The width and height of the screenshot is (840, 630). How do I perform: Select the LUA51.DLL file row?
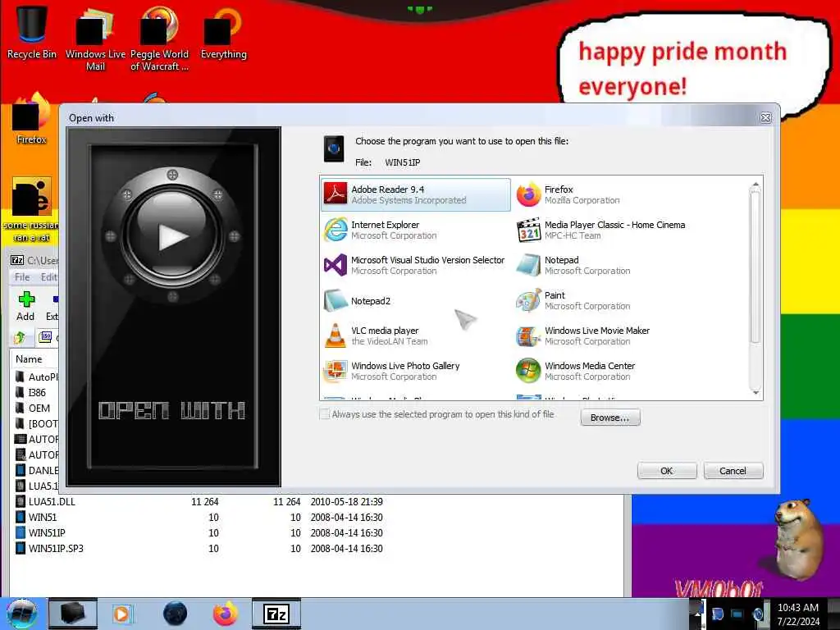click(x=316, y=501)
